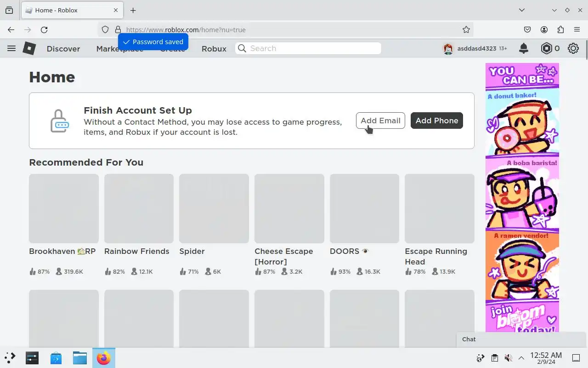Image resolution: width=588 pixels, height=368 pixels.
Task: Open Escape Running Head game title
Action: click(436, 256)
